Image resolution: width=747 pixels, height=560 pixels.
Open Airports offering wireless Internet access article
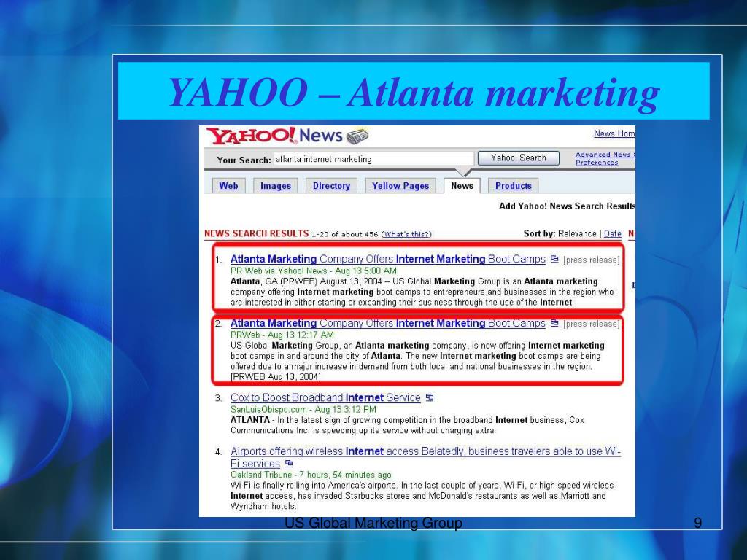point(425,458)
